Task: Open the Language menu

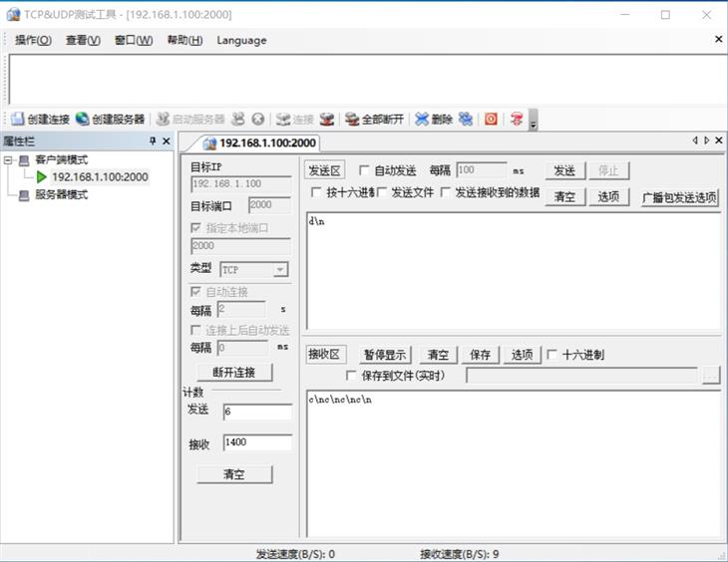Action: coord(241,41)
